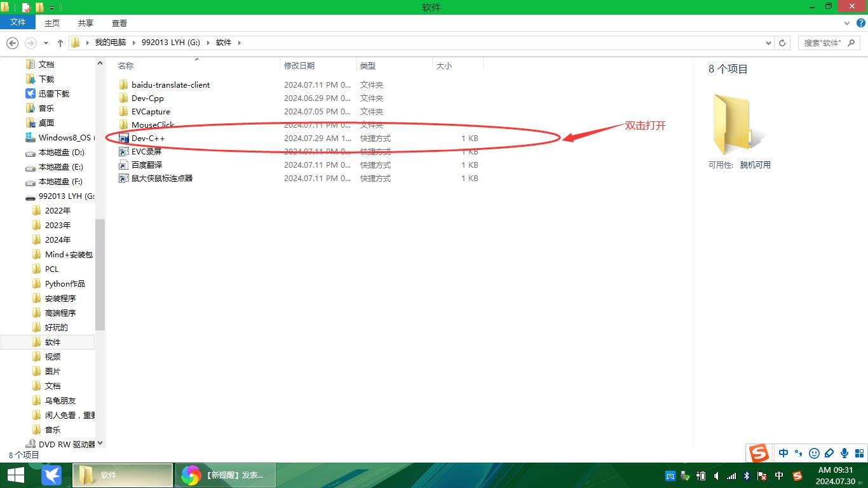Click 992013 LYH (G:) breadcrumb segment
This screenshot has height=488, width=868.
171,43
